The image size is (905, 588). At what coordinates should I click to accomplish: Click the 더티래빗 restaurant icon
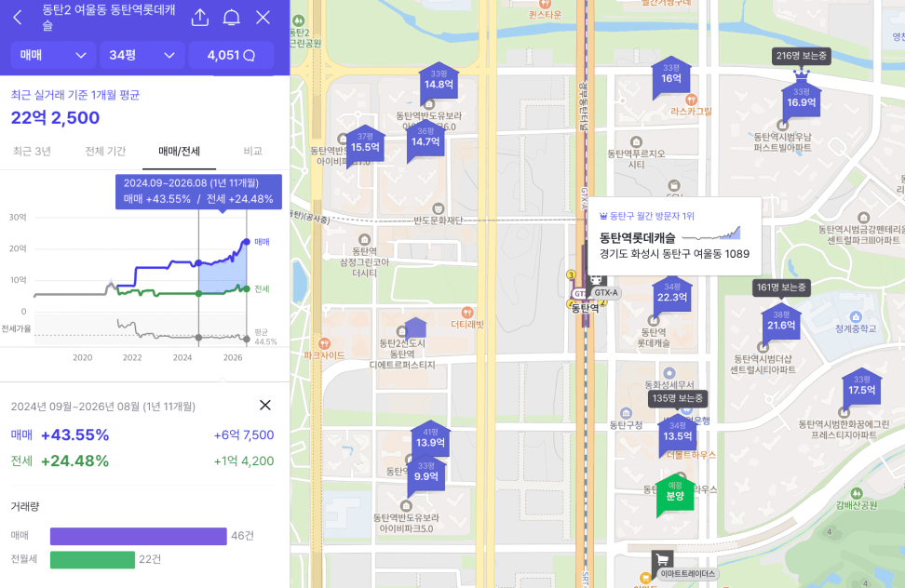click(x=468, y=313)
